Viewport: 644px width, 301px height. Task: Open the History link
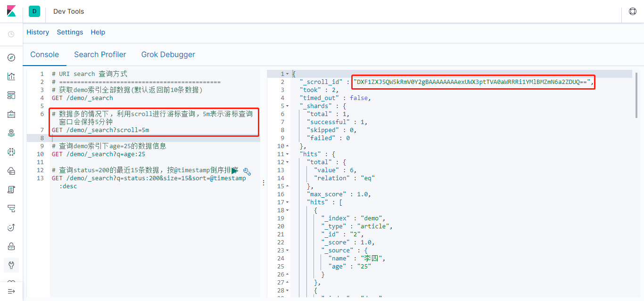(38, 32)
